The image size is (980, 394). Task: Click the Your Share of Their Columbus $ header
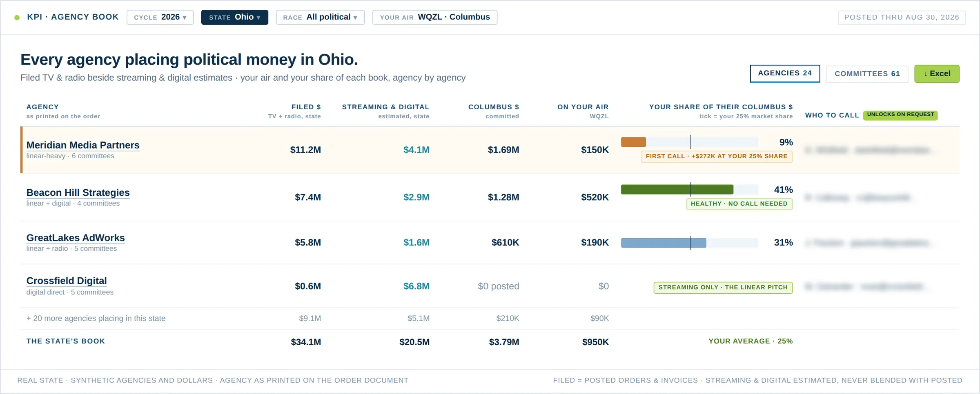coord(721,107)
